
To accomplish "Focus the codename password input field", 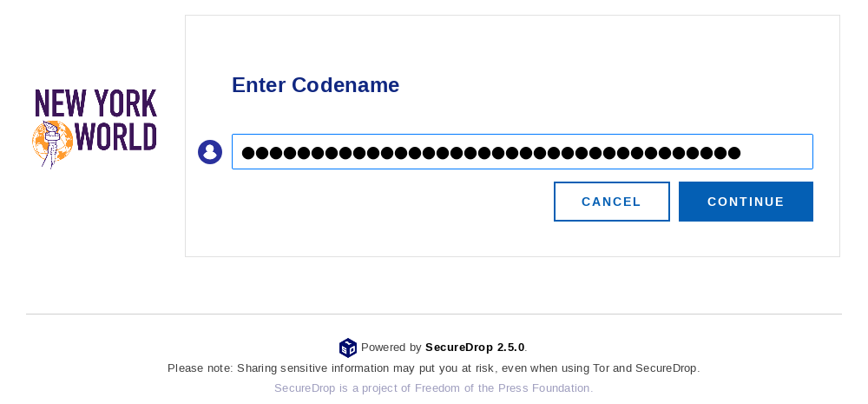I will [522, 151].
